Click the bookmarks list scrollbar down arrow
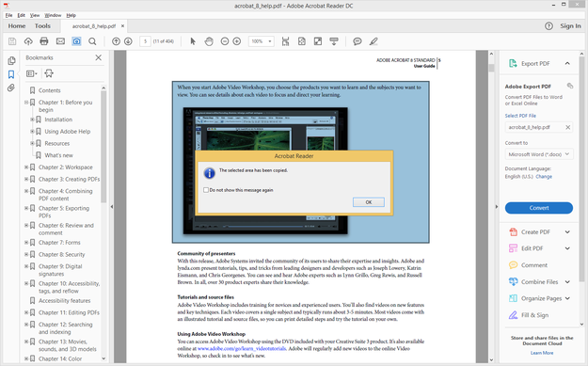This screenshot has width=588, height=366. click(103, 358)
